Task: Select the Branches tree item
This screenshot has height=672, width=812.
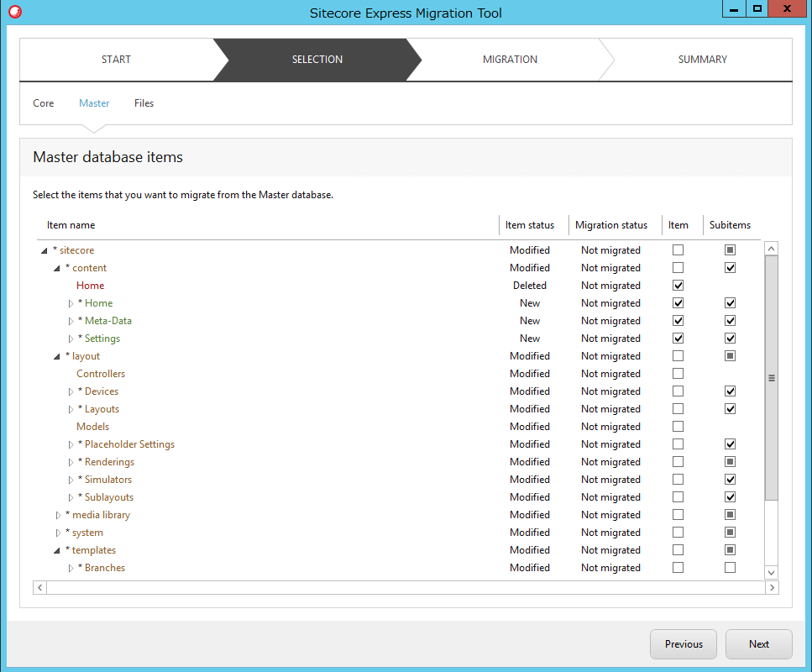Action: (x=105, y=567)
